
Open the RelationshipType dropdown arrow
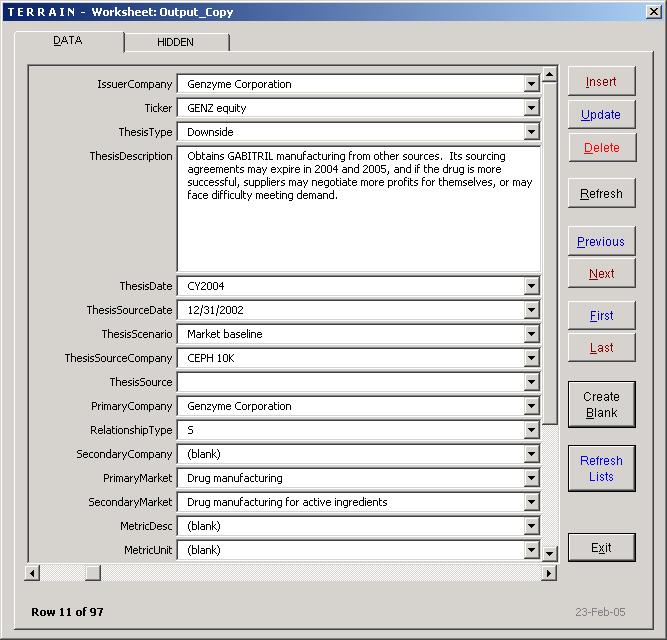click(x=531, y=430)
